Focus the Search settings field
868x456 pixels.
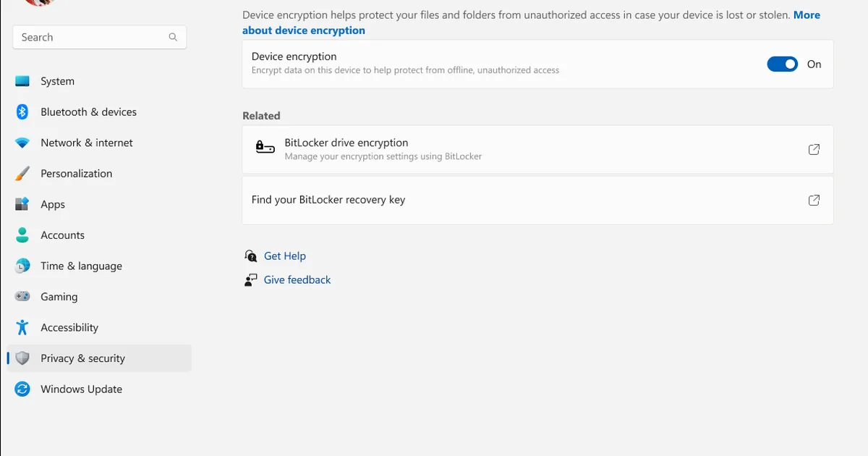[99, 37]
